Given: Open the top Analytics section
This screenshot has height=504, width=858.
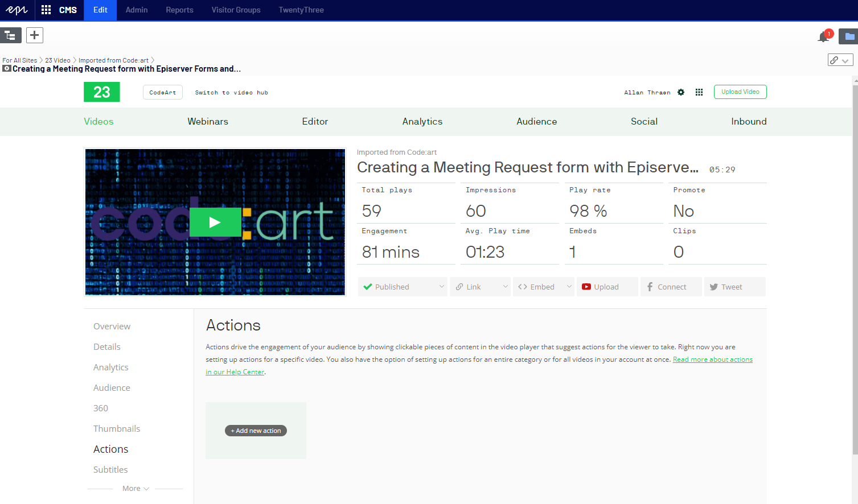Looking at the screenshot, I should click(422, 122).
